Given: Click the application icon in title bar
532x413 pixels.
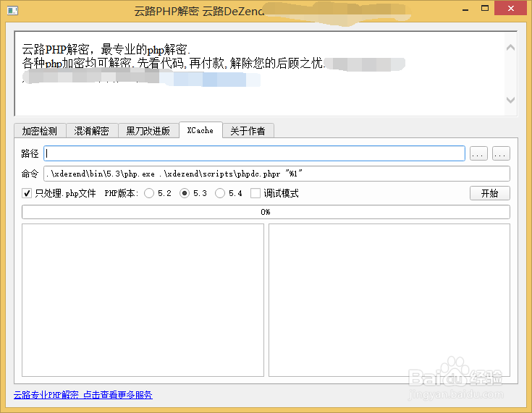Looking at the screenshot, I should (12, 11).
